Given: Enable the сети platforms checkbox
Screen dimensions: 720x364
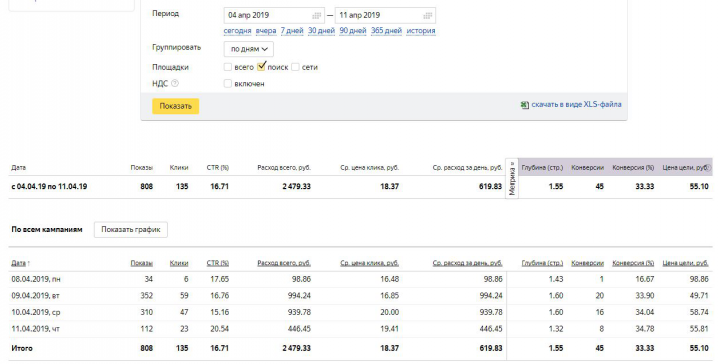Looking at the screenshot, I should pyautogui.click(x=295, y=67).
